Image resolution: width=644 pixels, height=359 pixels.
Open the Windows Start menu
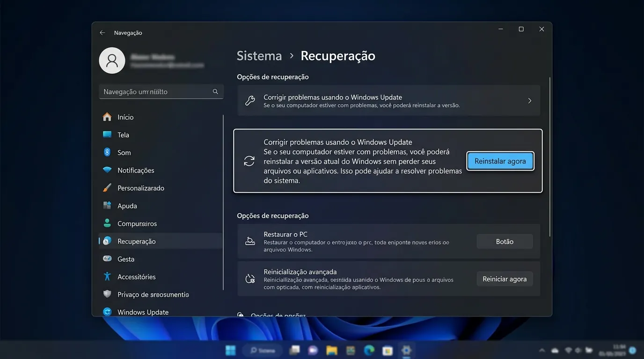tap(231, 350)
